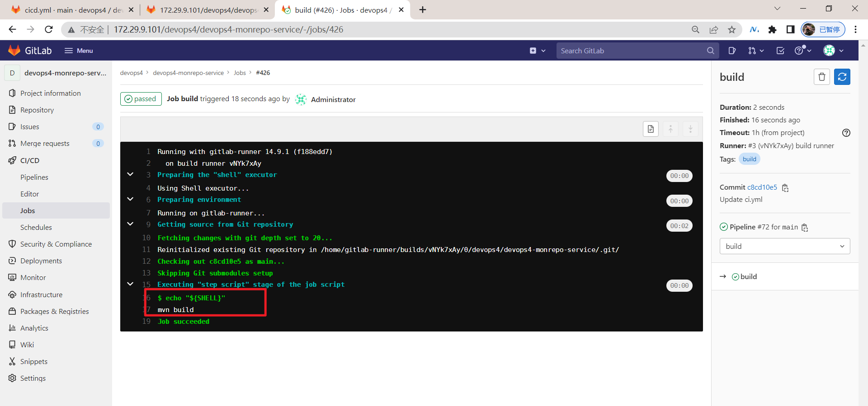Reload the browser page
Viewport: 868px width, 406px height.
(49, 29)
